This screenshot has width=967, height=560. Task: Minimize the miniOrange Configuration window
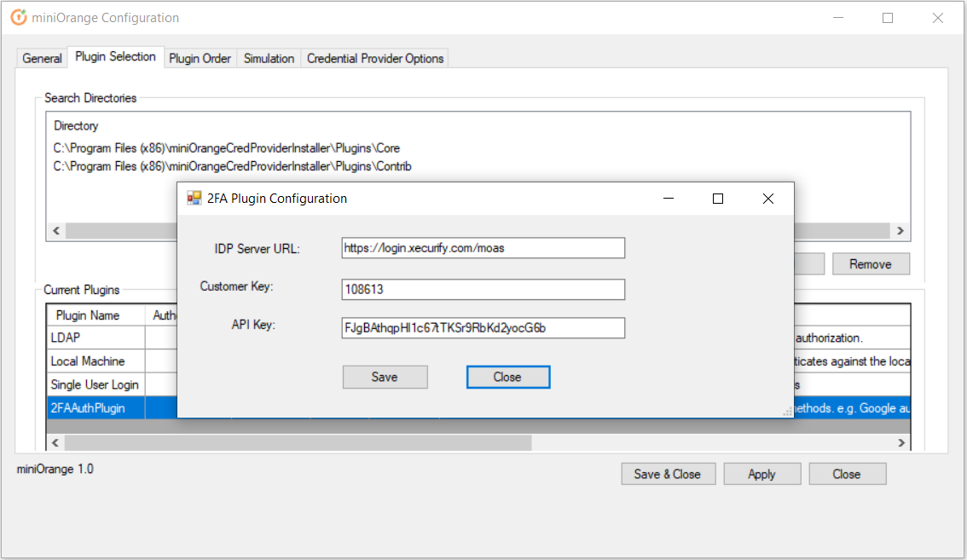[838, 18]
